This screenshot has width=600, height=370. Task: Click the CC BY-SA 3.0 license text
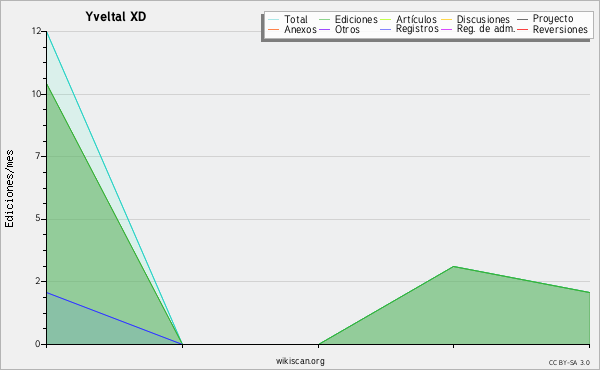pos(569,363)
